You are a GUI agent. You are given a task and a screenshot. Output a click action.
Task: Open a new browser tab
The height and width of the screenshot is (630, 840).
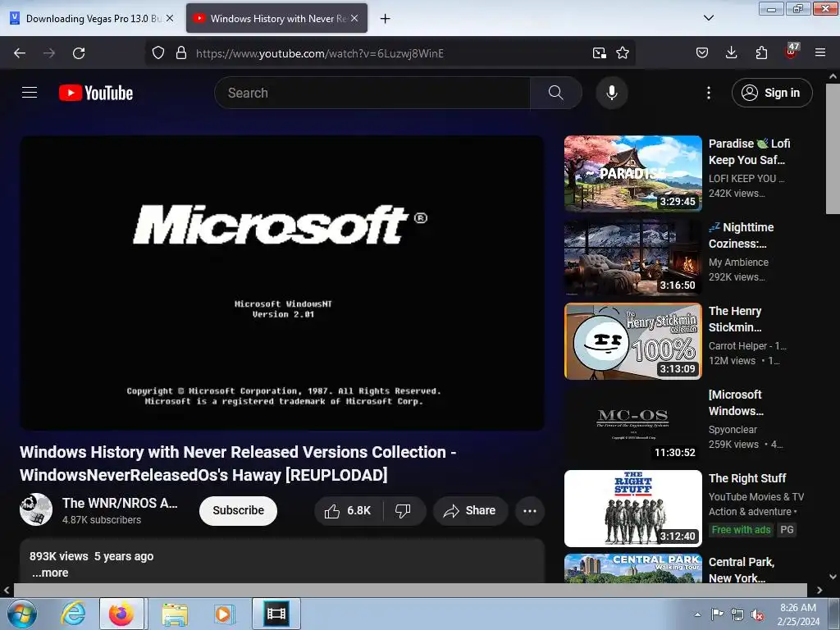pos(385,19)
